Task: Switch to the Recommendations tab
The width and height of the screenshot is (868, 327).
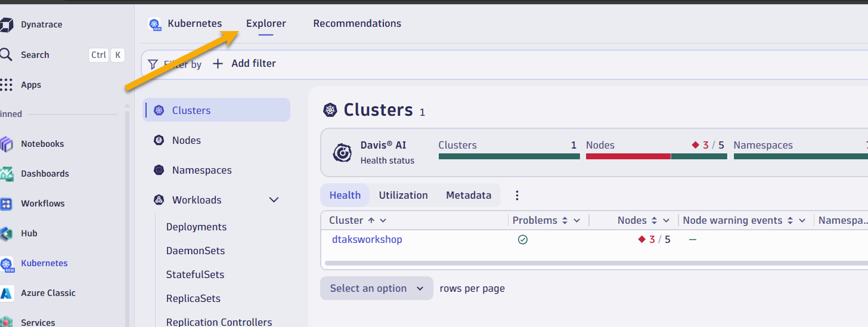Action: coord(356,23)
